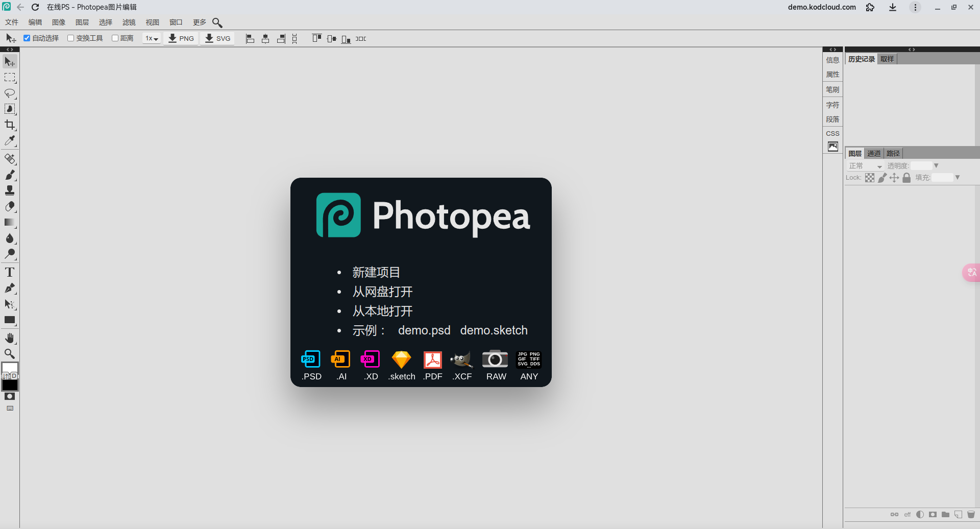Image resolution: width=980 pixels, height=529 pixels.
Task: Select the Path Selection tool
Action: pos(10,304)
